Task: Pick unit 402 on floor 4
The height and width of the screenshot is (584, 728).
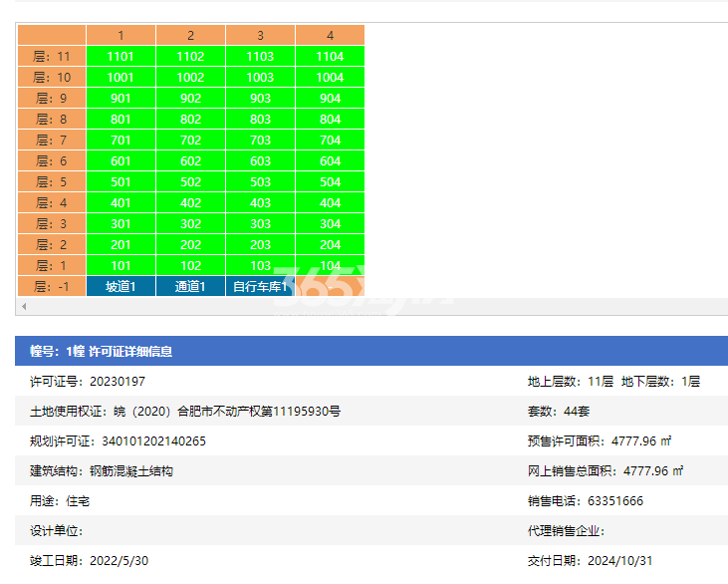Action: click(x=190, y=202)
